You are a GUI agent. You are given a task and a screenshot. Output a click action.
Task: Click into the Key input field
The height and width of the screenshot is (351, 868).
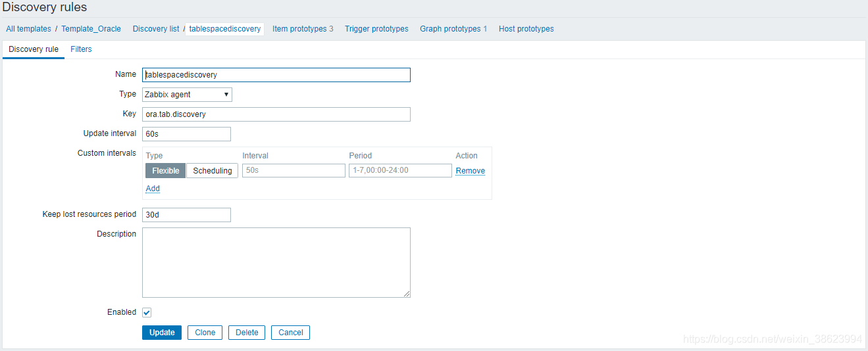276,114
